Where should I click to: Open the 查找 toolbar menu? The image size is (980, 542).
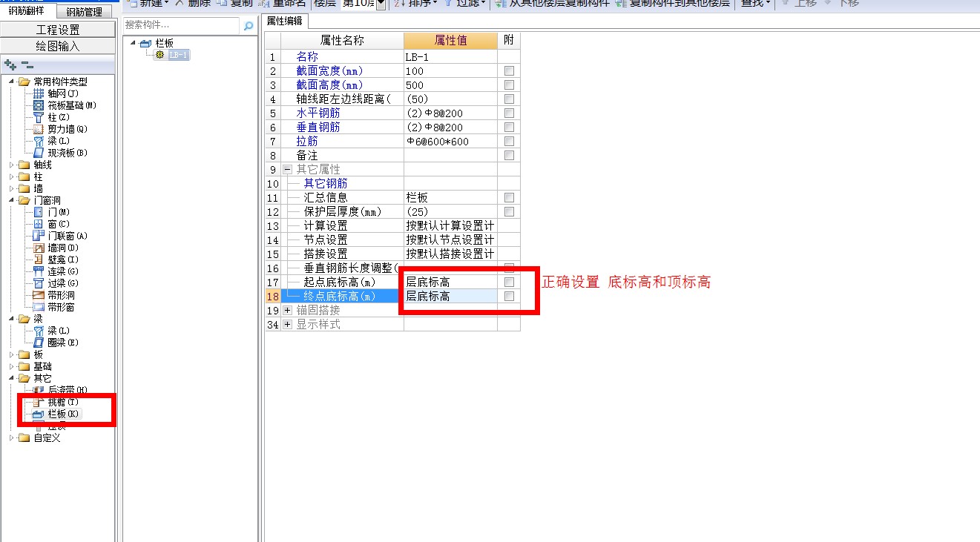[756, 4]
